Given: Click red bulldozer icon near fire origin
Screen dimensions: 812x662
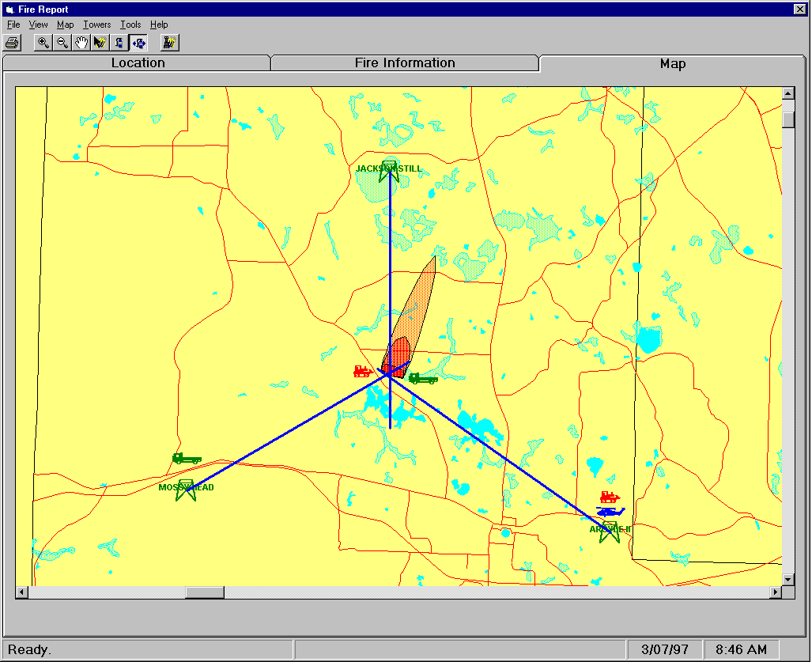Looking at the screenshot, I should (x=363, y=371).
